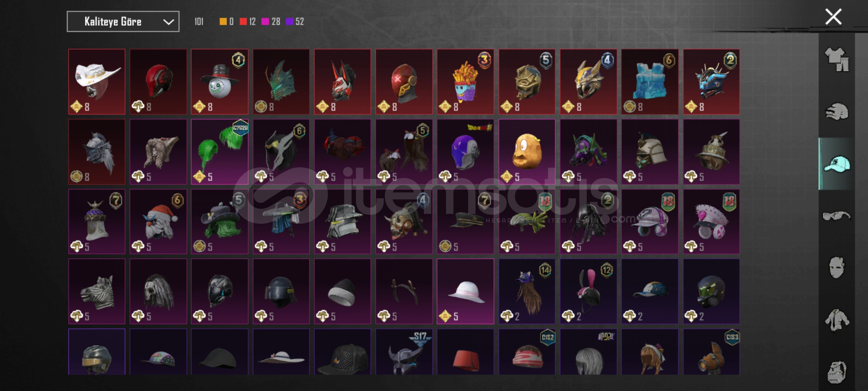This screenshot has height=391, width=868.
Task: Filter by the pink quality swatch
Action: coord(265,22)
